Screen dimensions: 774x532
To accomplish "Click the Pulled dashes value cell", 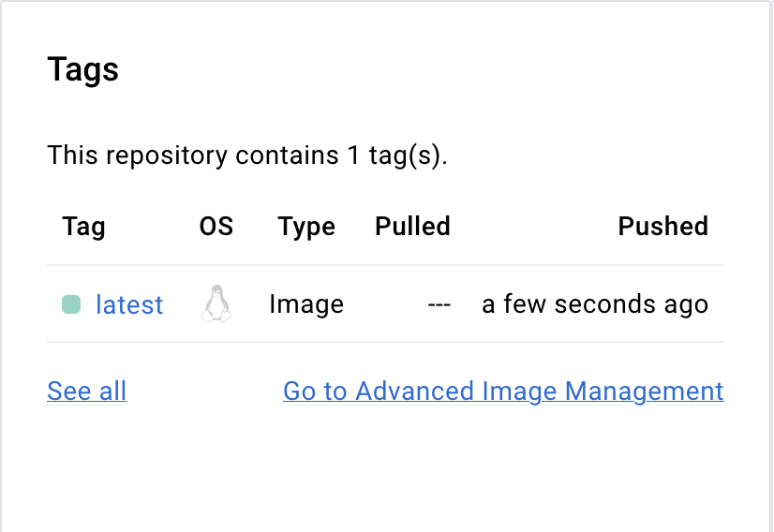I will 439,304.
